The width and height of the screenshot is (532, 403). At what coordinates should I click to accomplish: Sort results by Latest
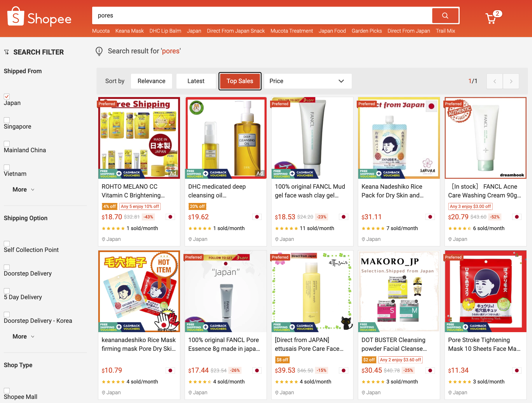(196, 81)
